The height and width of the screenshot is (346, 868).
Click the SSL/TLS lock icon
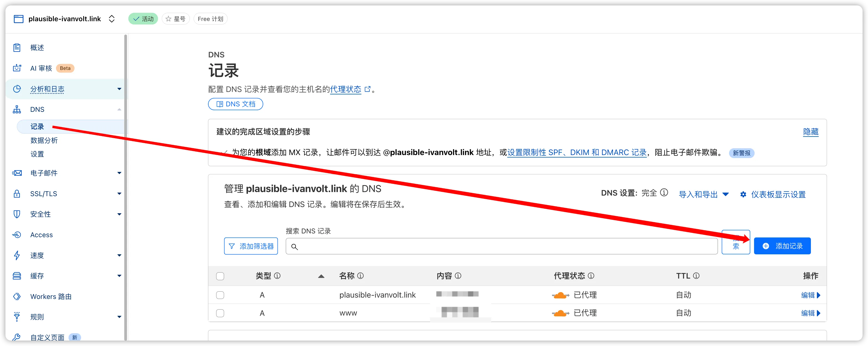click(x=17, y=194)
